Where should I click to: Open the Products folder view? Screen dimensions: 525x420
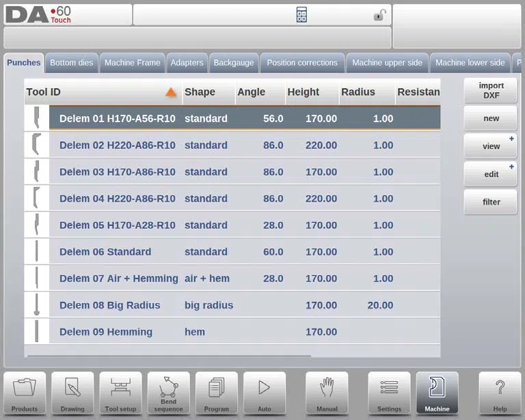pyautogui.click(x=25, y=393)
